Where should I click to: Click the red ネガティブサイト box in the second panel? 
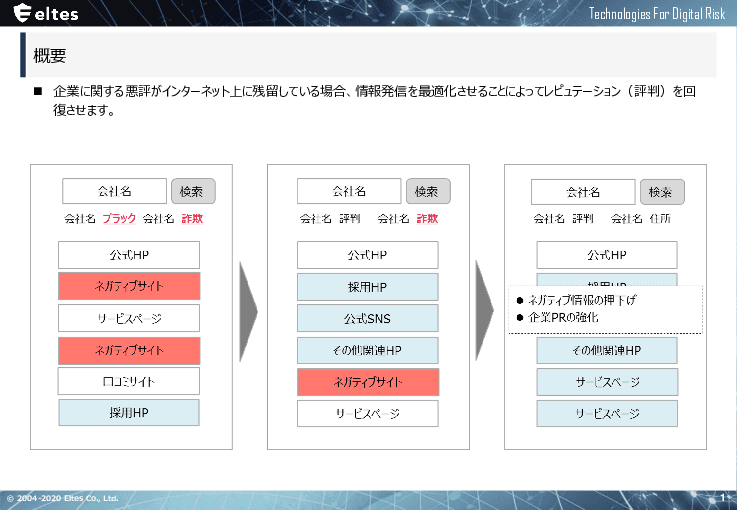368,382
